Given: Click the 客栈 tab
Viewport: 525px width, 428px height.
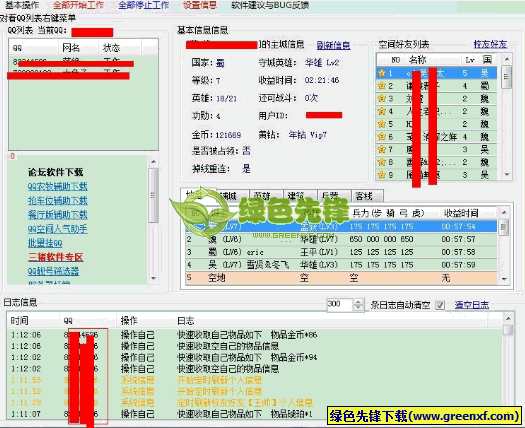Looking at the screenshot, I should pyautogui.click(x=366, y=196).
